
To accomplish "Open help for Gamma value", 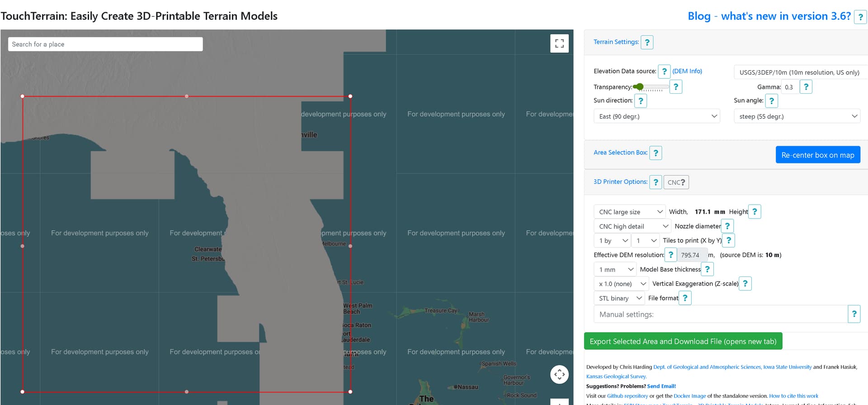I will pyautogui.click(x=806, y=87).
